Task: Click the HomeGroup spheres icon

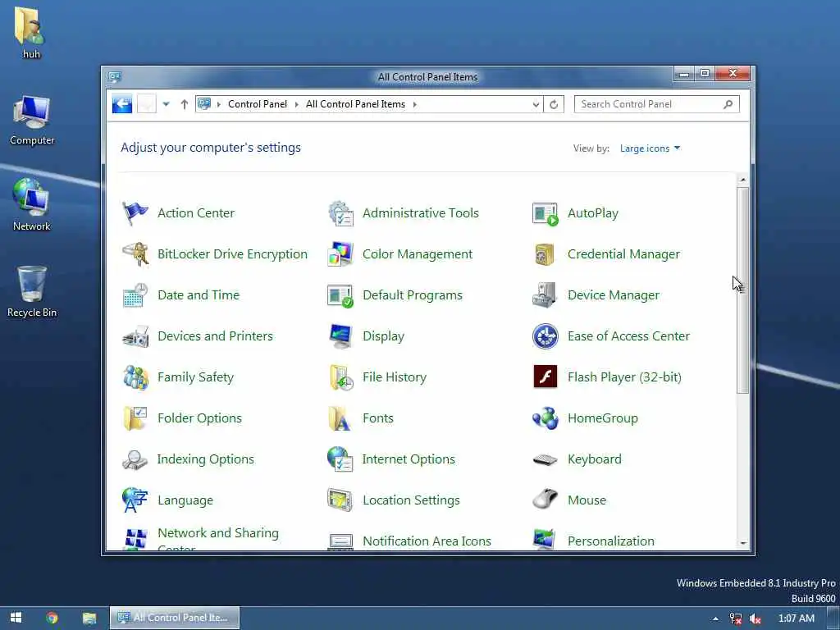Action: [546, 418]
